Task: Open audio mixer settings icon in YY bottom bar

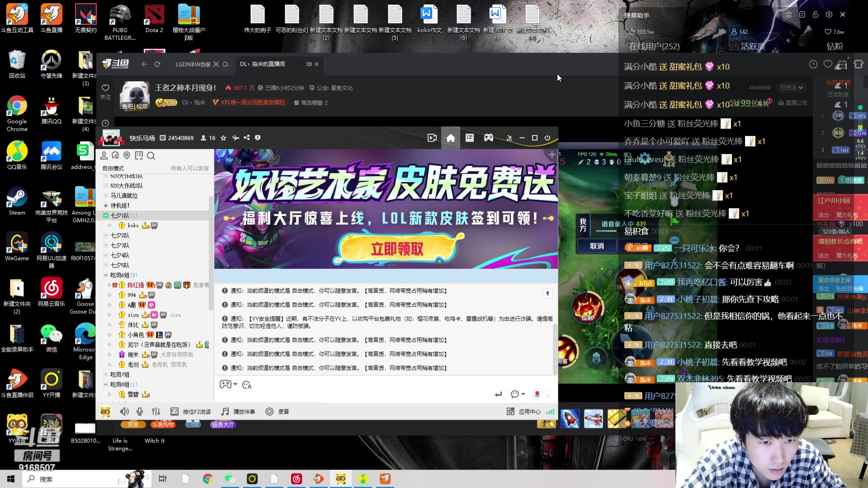Action: 156,412
